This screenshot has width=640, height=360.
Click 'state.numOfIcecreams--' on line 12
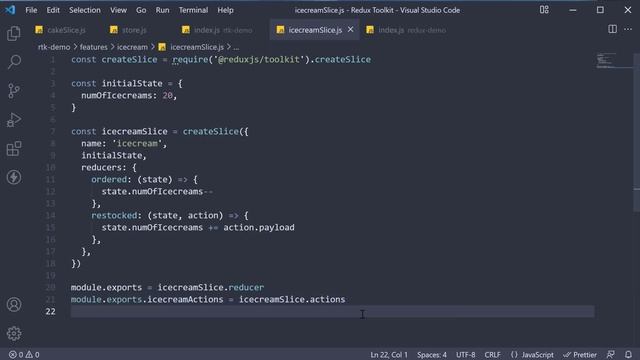[x=157, y=191]
